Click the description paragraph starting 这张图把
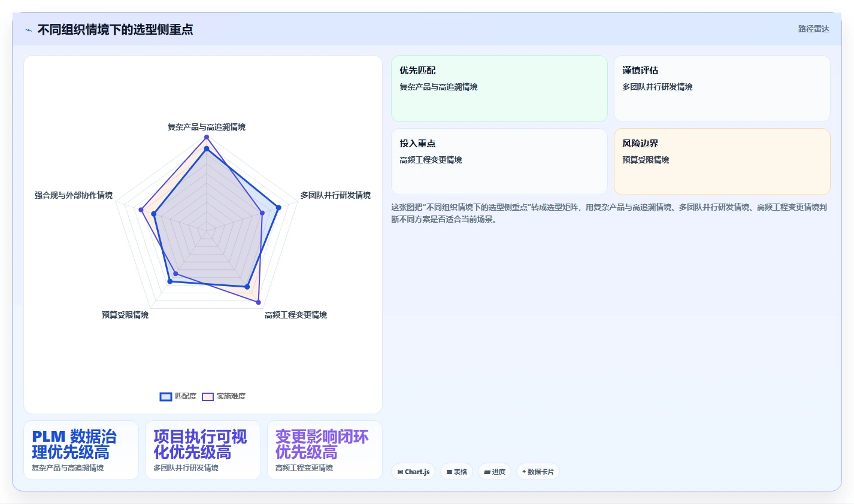The image size is (854, 504). point(609,213)
